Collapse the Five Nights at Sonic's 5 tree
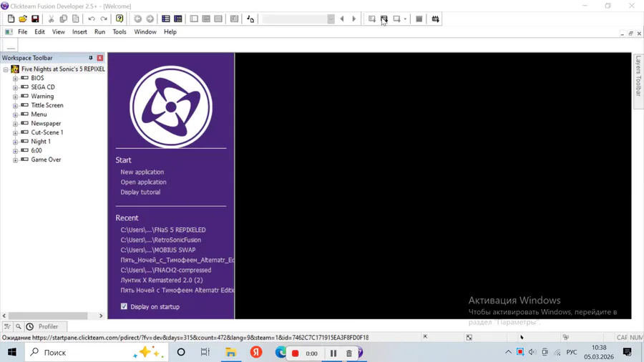 (x=6, y=69)
